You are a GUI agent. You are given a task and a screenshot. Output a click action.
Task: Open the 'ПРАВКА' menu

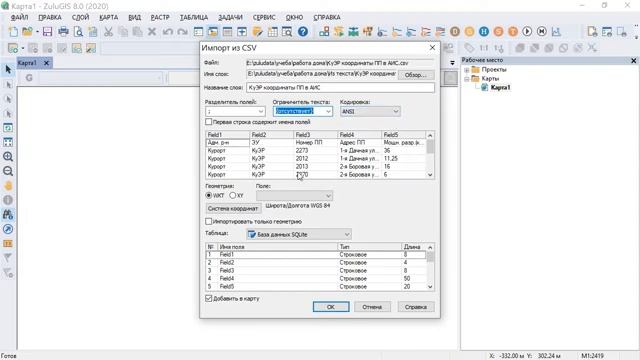click(50, 18)
